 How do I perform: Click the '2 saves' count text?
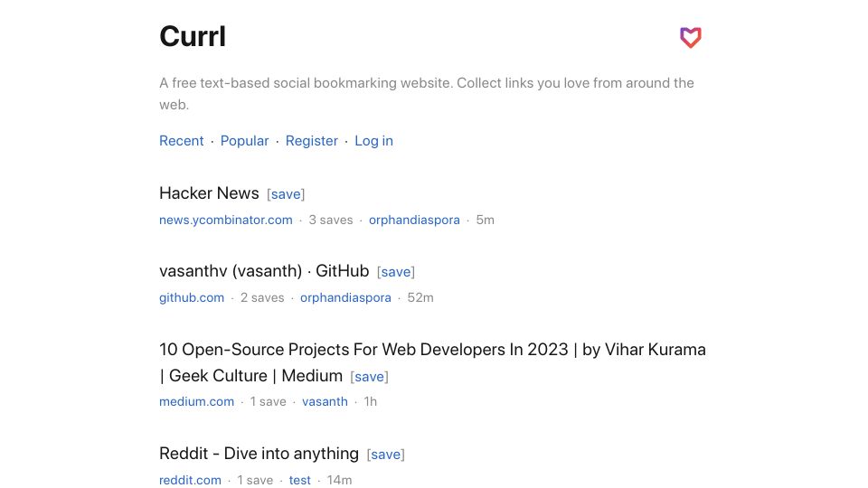pyautogui.click(x=262, y=297)
